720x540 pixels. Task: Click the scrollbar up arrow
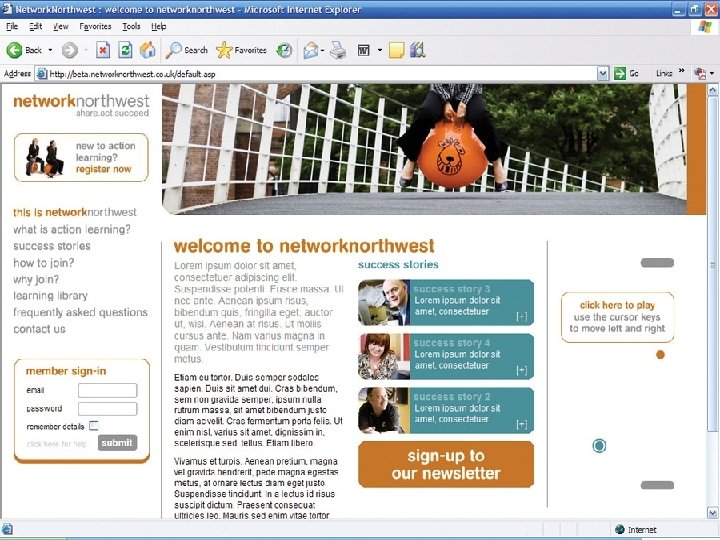(x=713, y=90)
